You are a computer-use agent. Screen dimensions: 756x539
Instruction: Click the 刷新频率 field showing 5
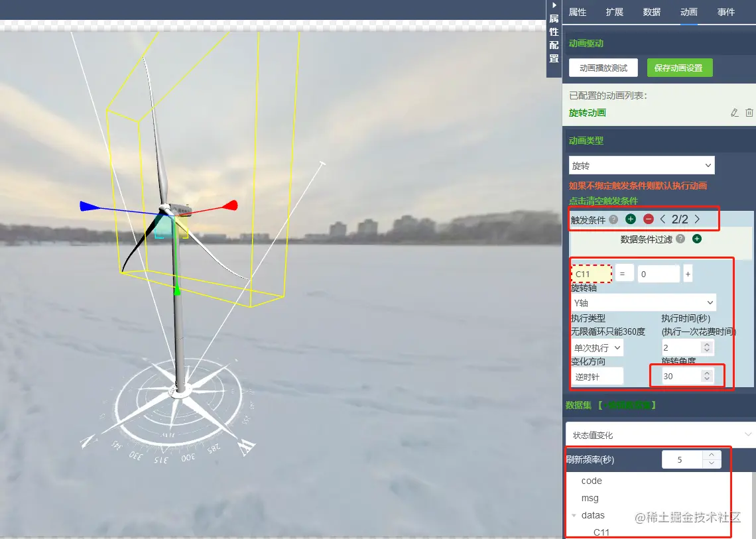(682, 459)
